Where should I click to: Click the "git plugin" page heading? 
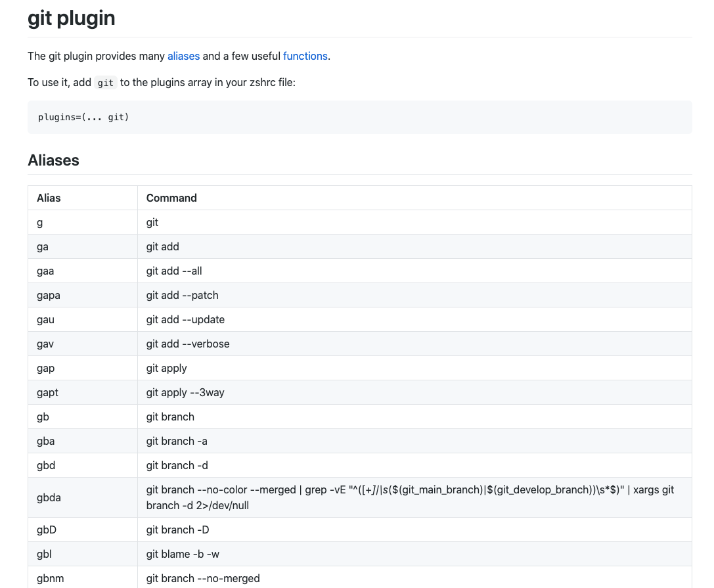[x=72, y=18]
